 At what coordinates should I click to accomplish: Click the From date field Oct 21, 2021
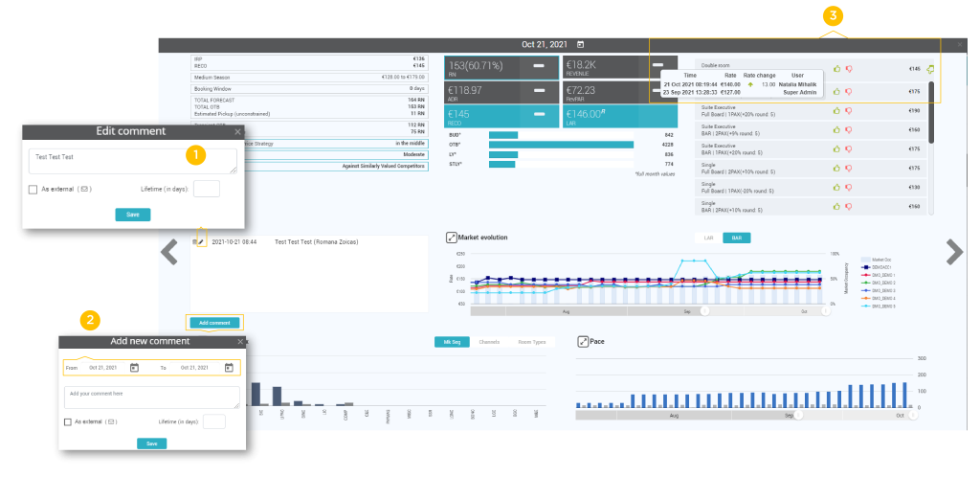[x=103, y=368]
